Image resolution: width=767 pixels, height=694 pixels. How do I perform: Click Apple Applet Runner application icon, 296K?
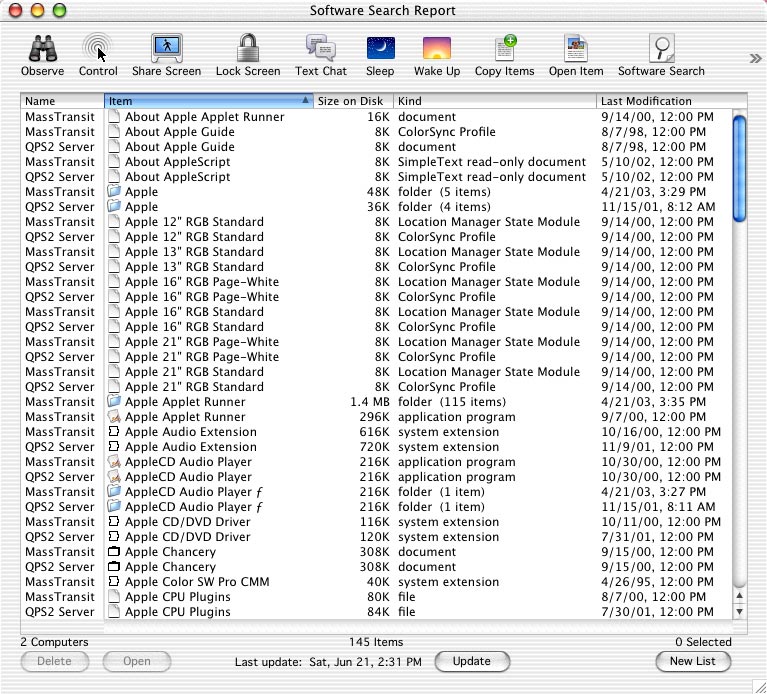click(114, 417)
